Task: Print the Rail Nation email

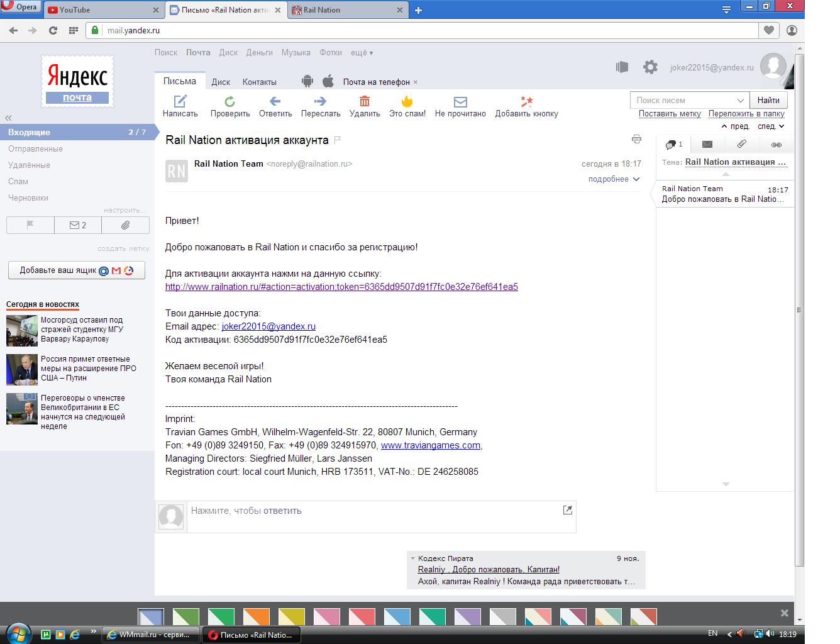Action: click(x=636, y=140)
